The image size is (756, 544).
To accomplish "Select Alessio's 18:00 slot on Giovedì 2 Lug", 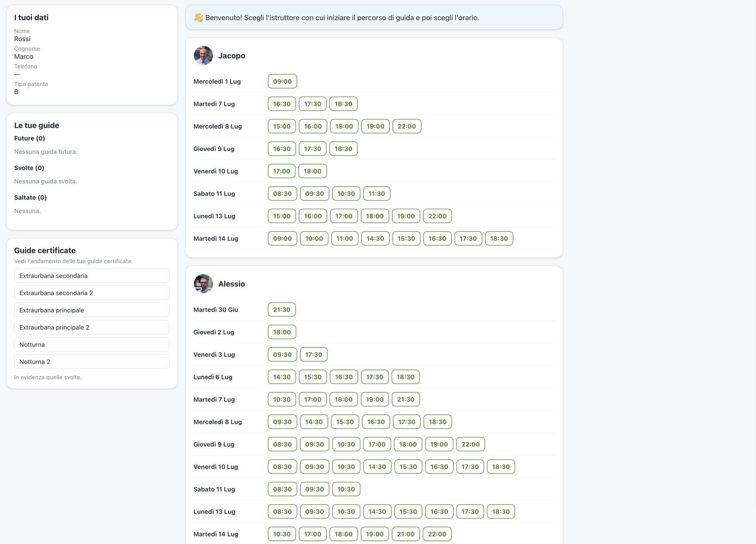I will 282,332.
